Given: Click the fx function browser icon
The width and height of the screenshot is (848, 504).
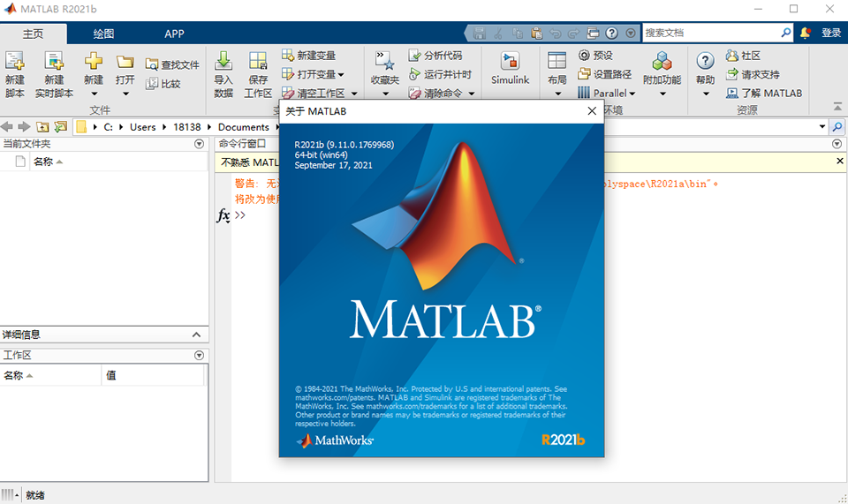Looking at the screenshot, I should [x=223, y=215].
